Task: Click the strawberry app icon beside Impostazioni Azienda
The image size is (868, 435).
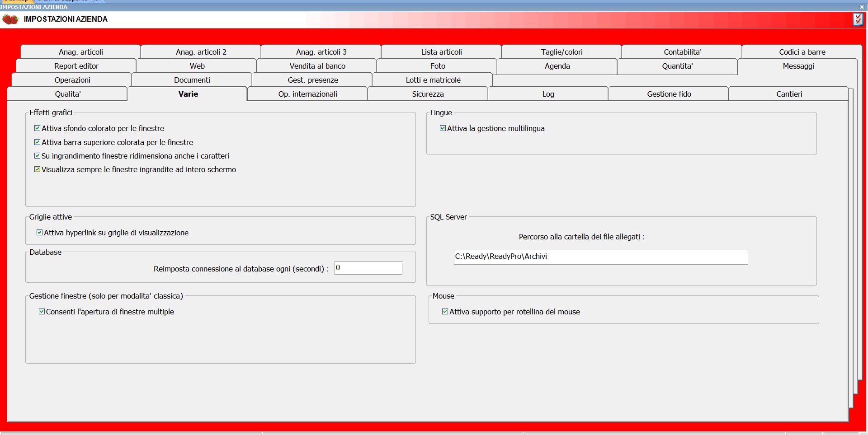Action: click(10, 19)
